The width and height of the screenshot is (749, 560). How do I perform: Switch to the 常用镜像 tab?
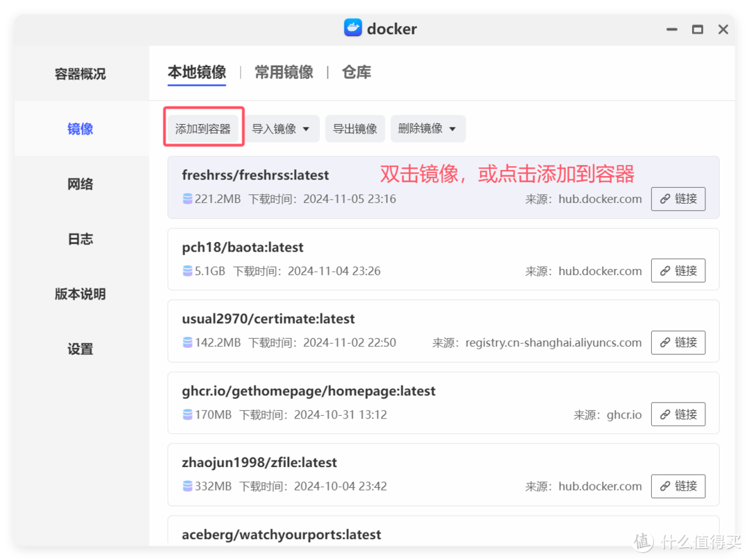pyautogui.click(x=284, y=71)
